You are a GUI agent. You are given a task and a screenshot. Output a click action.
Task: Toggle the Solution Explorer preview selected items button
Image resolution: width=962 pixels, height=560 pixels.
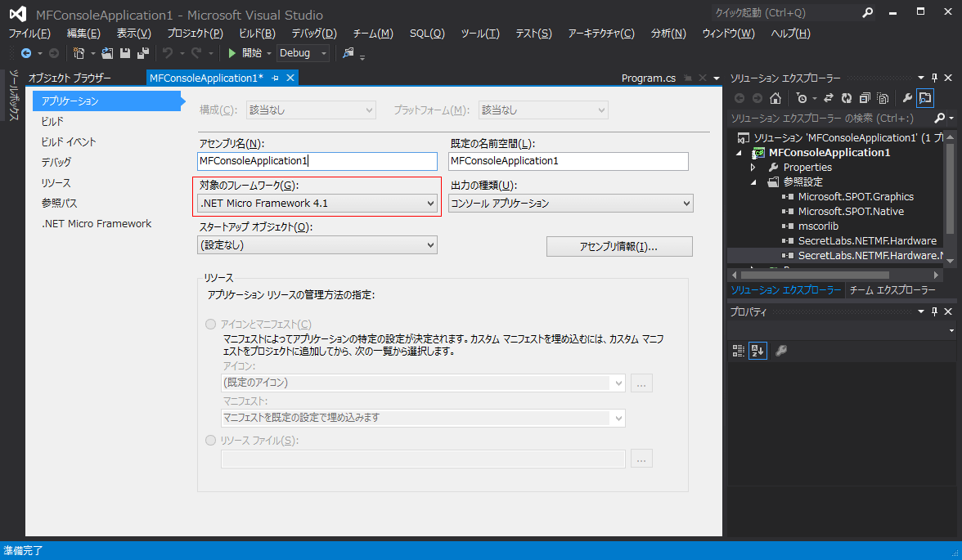927,97
